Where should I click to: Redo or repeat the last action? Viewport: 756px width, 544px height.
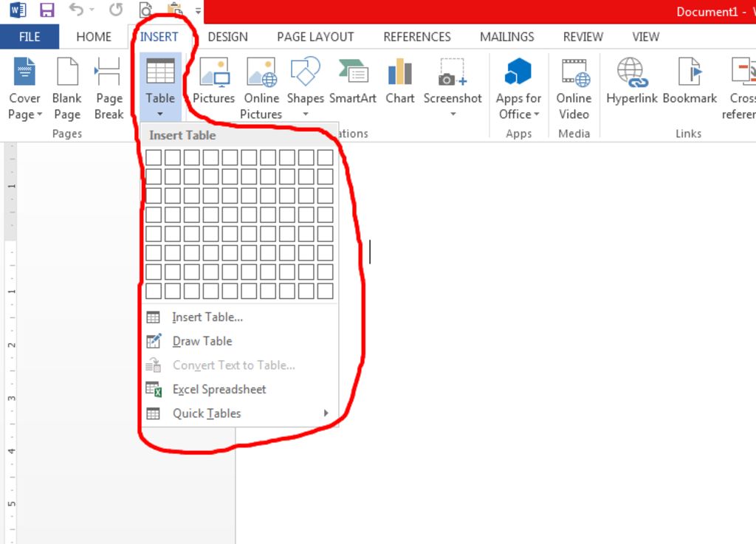pos(116,10)
